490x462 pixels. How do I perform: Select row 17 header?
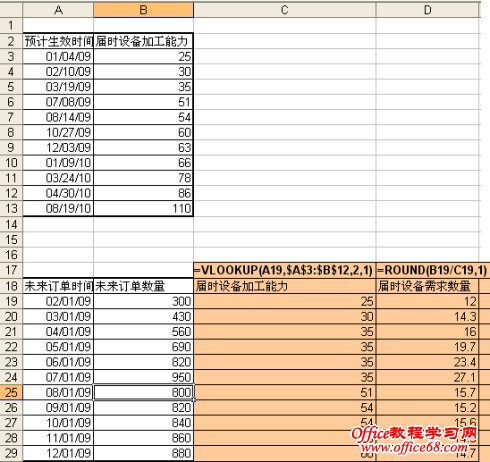pos(11,270)
